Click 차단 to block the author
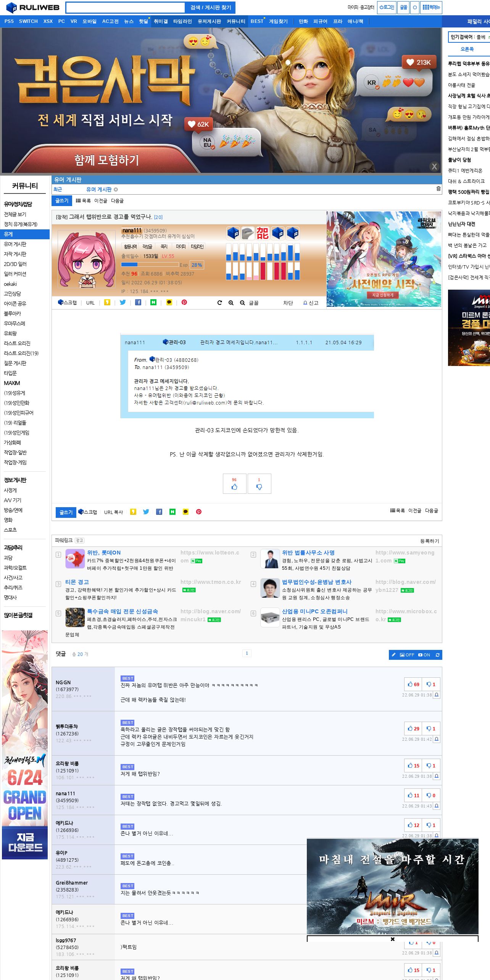 [288, 303]
